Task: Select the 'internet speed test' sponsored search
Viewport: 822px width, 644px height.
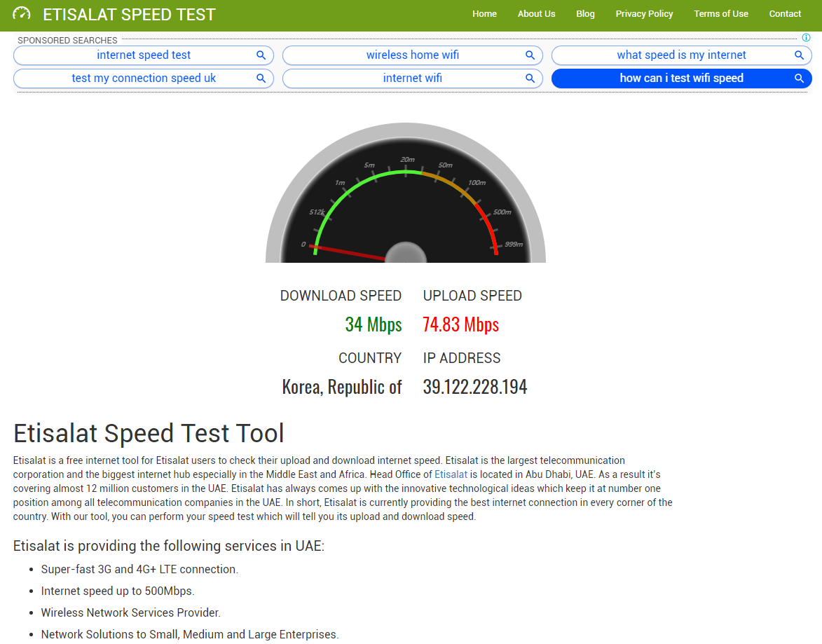Action: tap(144, 55)
